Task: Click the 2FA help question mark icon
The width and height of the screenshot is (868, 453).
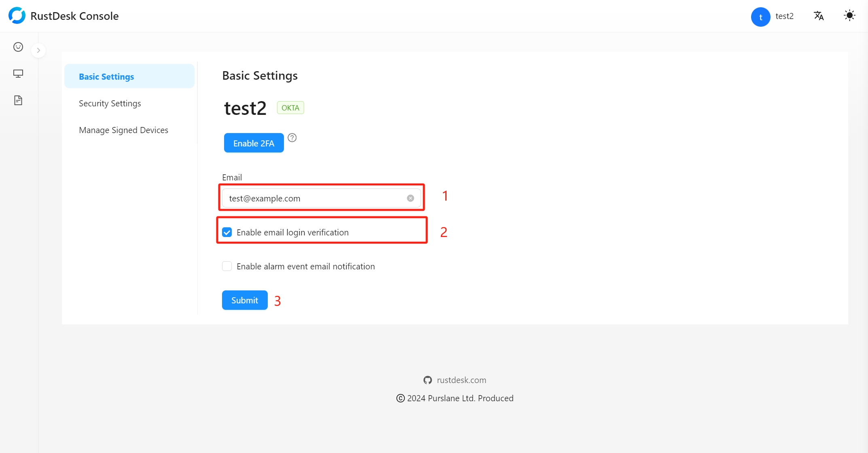Action: click(292, 138)
